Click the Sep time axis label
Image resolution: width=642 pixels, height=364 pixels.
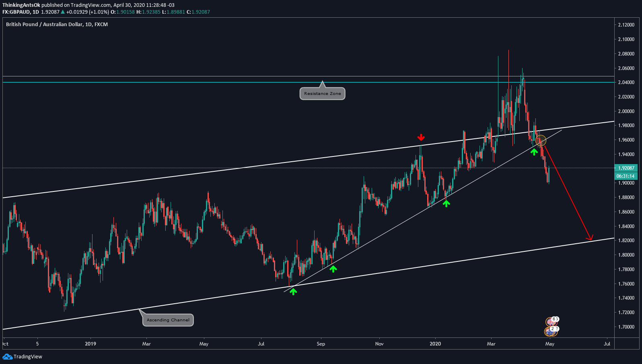pyautogui.click(x=321, y=344)
